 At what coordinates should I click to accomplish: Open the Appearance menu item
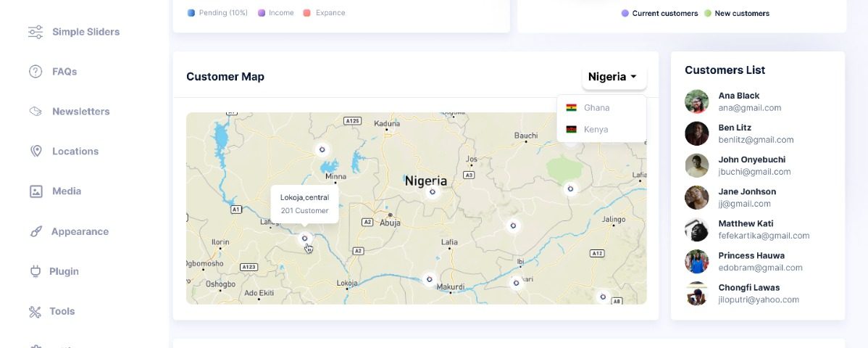click(x=80, y=232)
